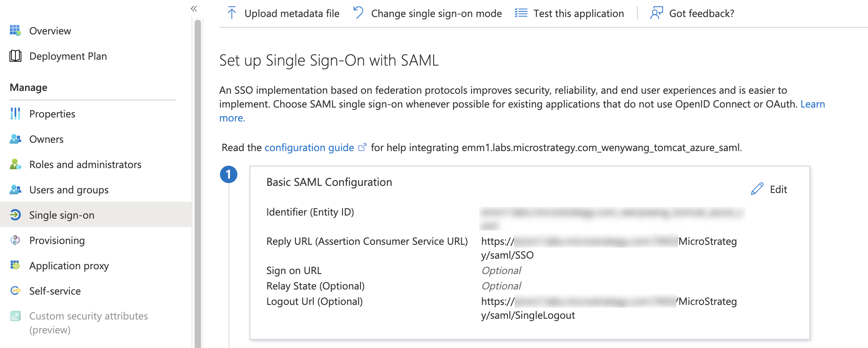Collapse the sidebar with double chevron
Viewport: 868px width, 348px height.
pyautogui.click(x=193, y=9)
